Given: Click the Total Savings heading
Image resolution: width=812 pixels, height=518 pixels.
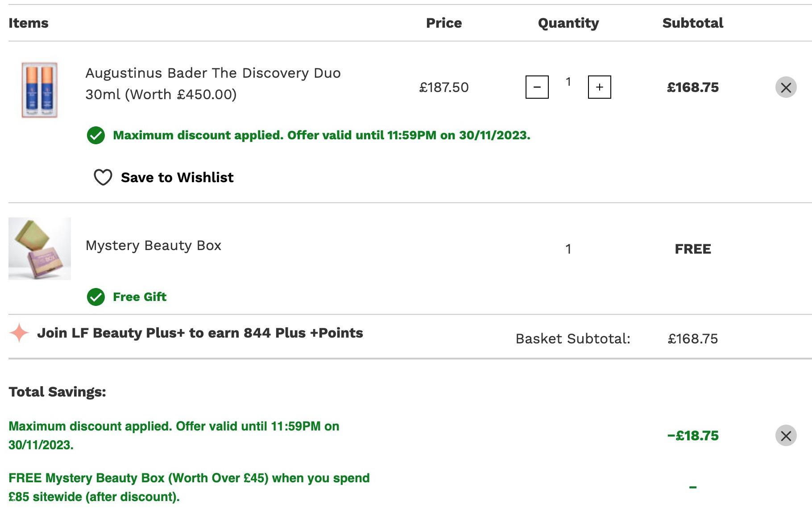Looking at the screenshot, I should (58, 392).
